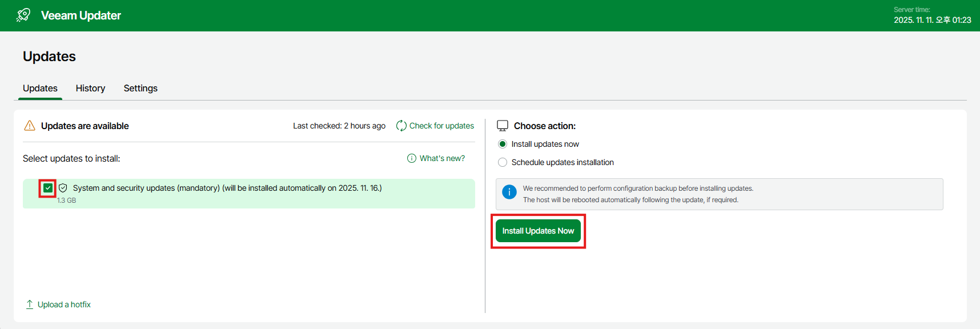Click the Updates page heading
The height and width of the screenshot is (329, 980).
pyautogui.click(x=49, y=57)
